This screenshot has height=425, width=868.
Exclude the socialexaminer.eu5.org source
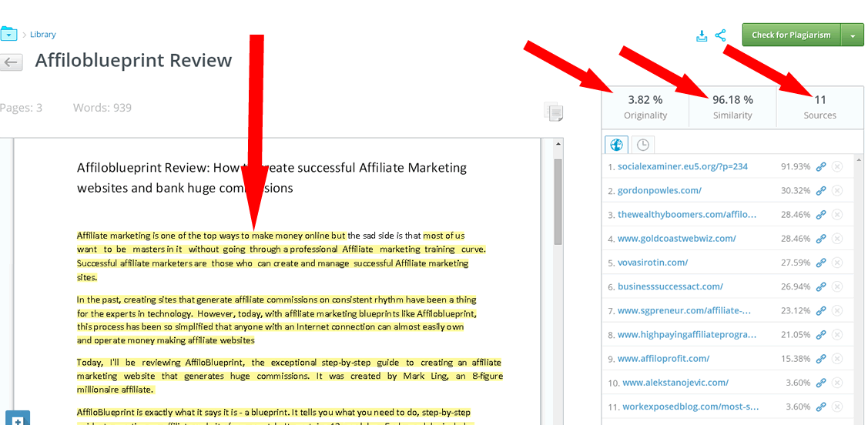pyautogui.click(x=837, y=166)
